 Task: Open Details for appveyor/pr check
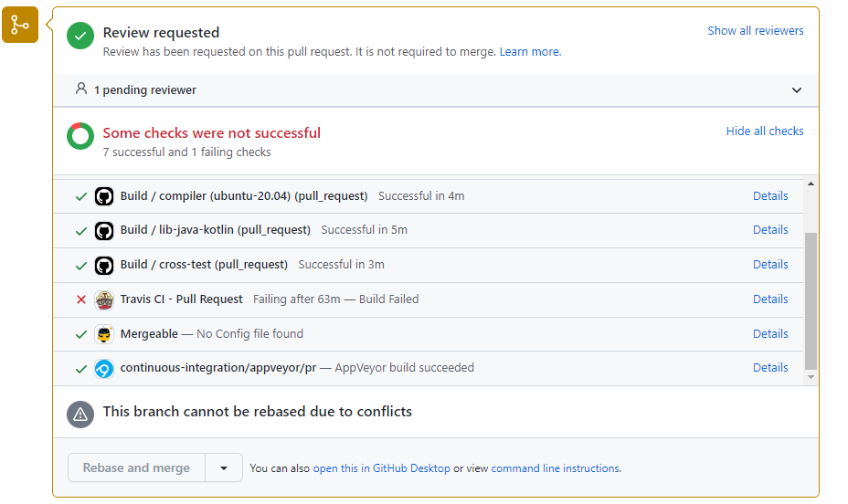(770, 367)
